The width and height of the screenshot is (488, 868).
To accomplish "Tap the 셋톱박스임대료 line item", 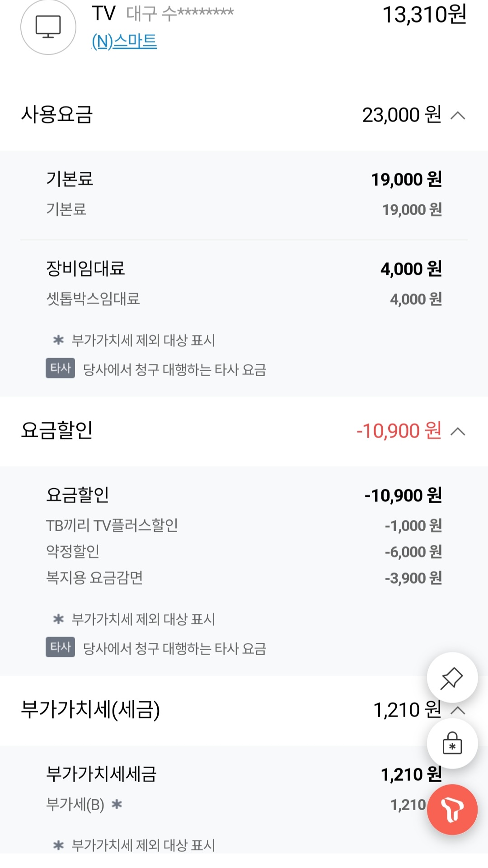I will coord(93,299).
